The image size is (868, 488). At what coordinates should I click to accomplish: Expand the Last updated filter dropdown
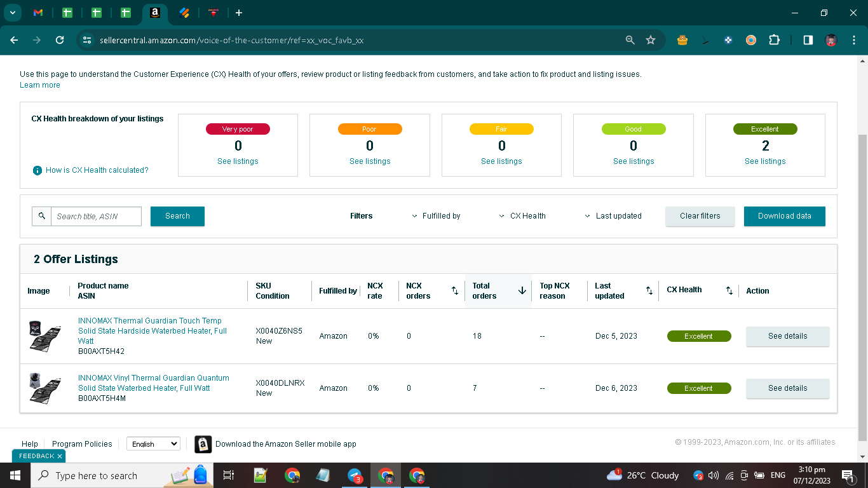(613, 216)
